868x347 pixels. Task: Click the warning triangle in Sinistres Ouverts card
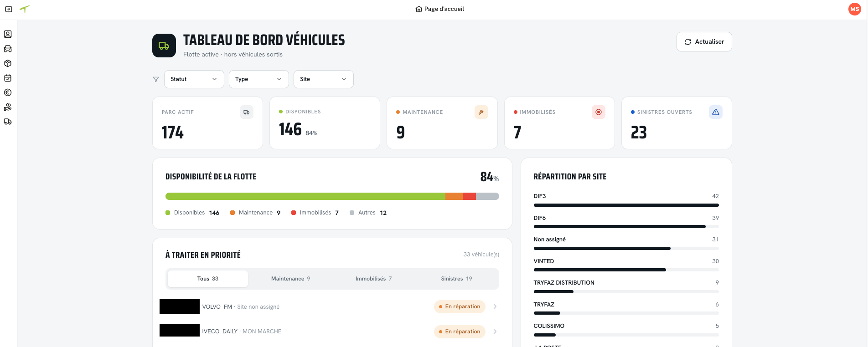point(716,112)
